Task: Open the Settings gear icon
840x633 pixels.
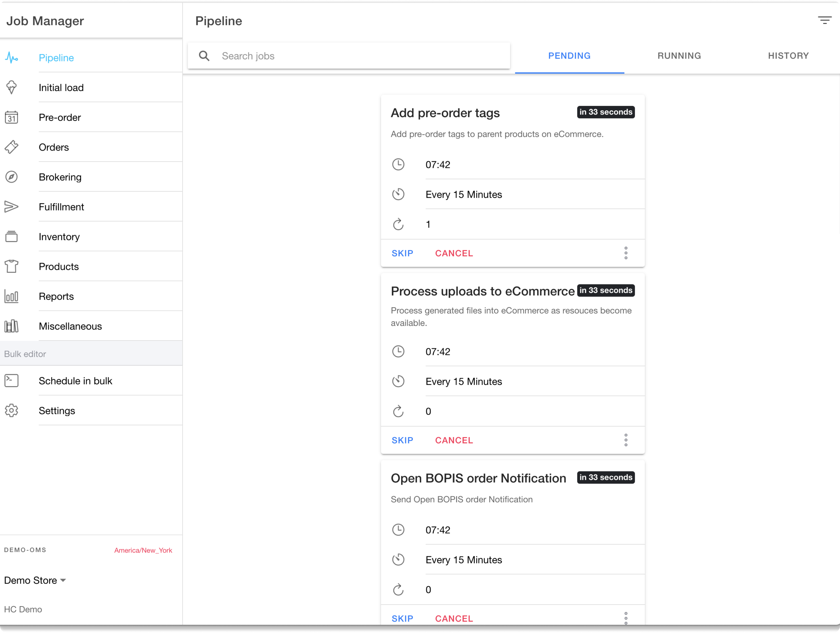Action: [11, 411]
